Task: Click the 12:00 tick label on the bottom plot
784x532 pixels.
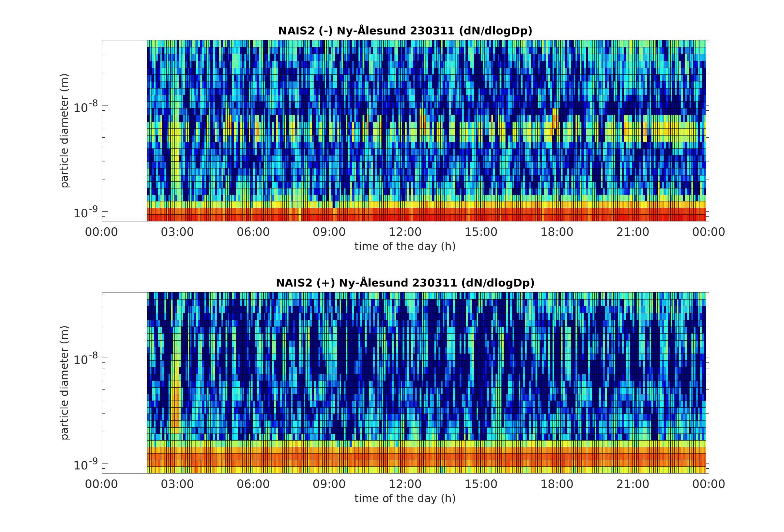Action: 405,484
